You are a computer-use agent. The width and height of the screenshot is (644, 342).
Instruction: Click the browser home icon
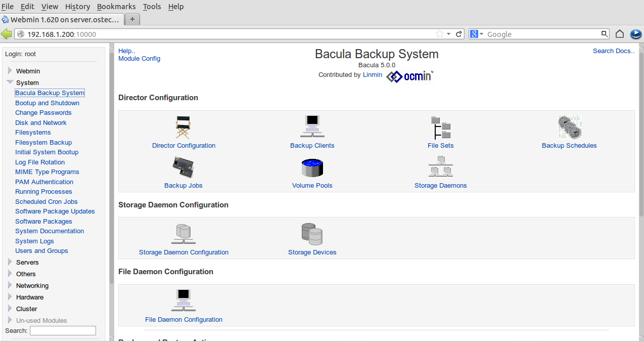(620, 34)
